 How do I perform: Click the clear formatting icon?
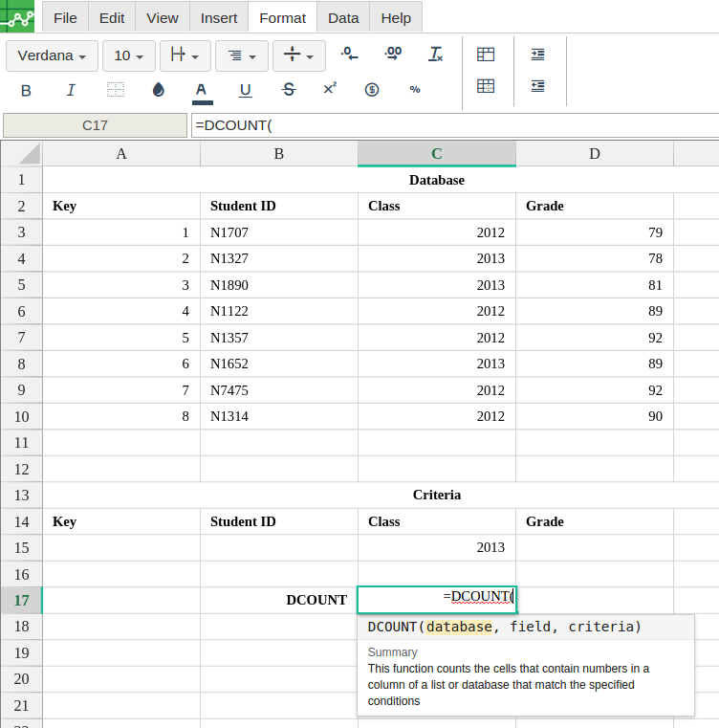point(436,55)
